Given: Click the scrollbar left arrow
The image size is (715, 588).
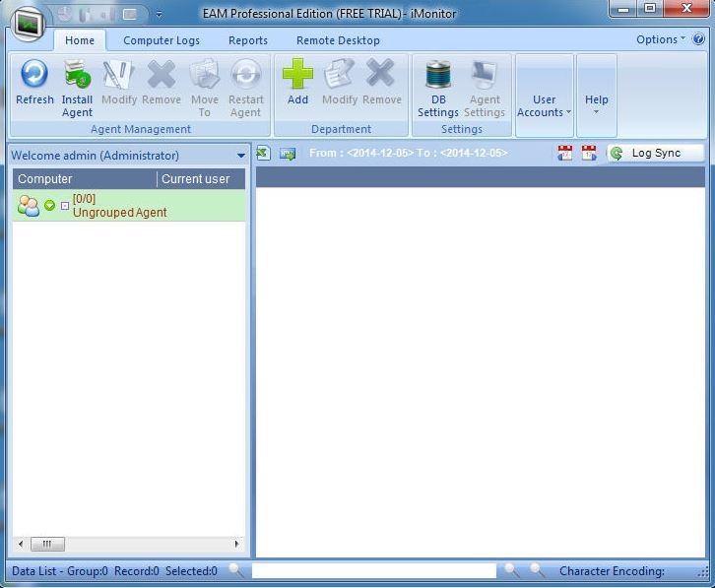Looking at the screenshot, I should [x=21, y=544].
